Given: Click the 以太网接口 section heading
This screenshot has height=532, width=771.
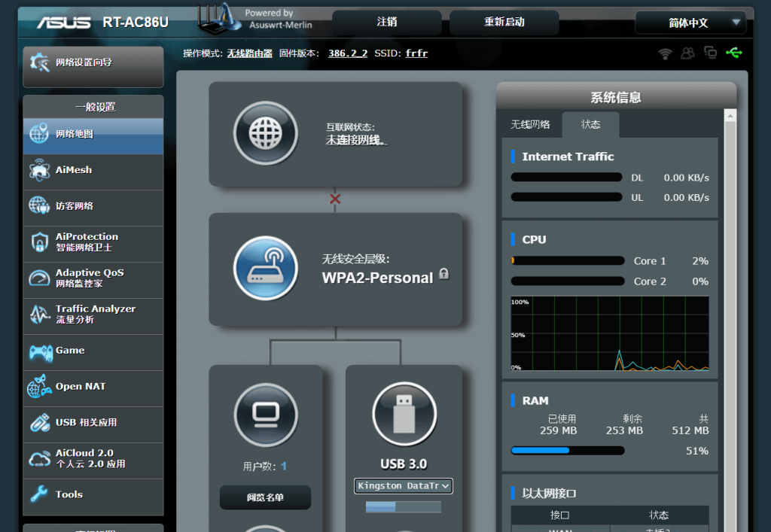Looking at the screenshot, I should tap(549, 493).
